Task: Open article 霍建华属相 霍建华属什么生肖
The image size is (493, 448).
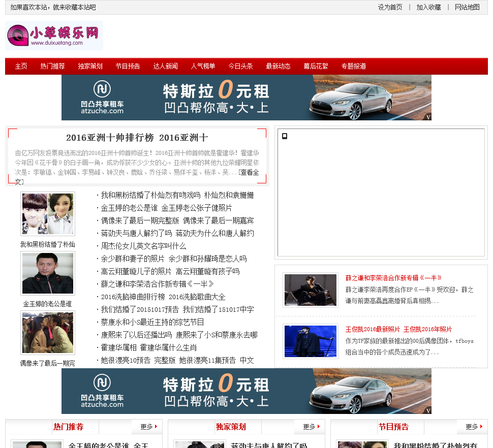Action: [x=149, y=347]
